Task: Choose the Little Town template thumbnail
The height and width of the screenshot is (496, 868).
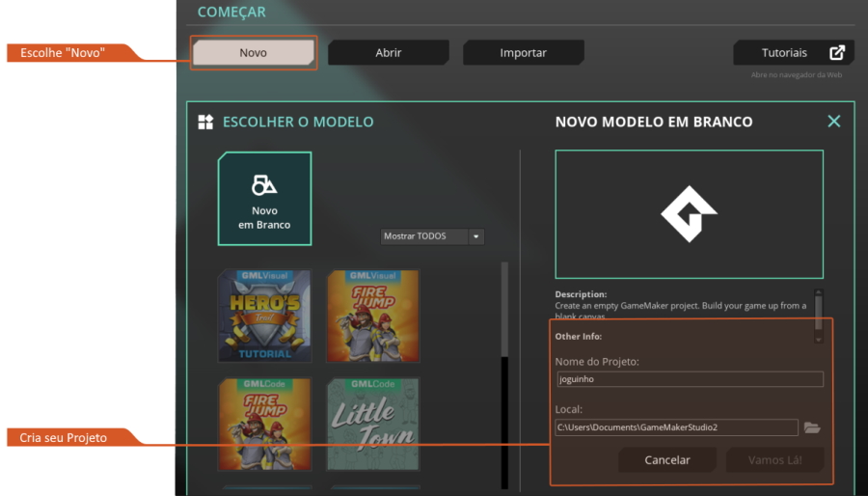Action: coord(373,424)
